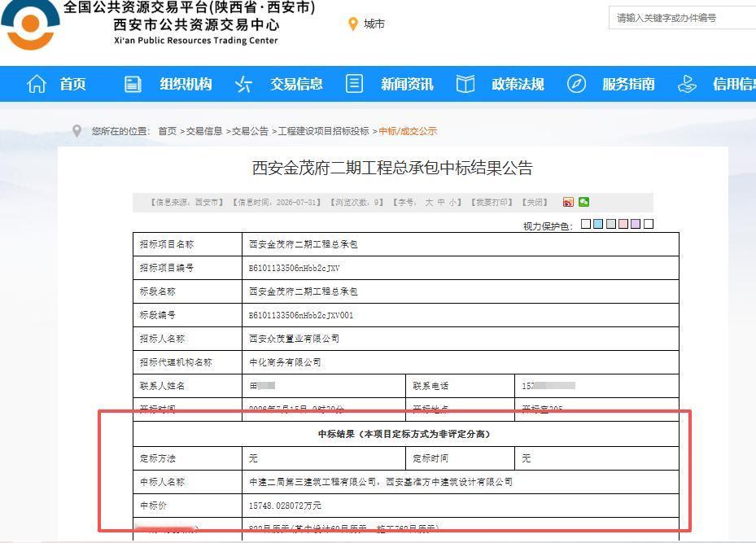The image size is (756, 543).
Task: Click the orange location pin next to 城市
Action: 353,24
